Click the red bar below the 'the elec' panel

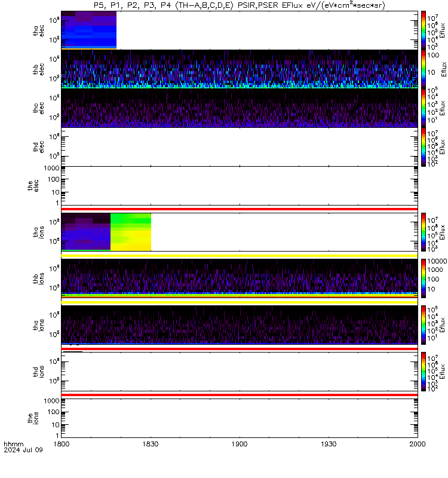(240, 209)
